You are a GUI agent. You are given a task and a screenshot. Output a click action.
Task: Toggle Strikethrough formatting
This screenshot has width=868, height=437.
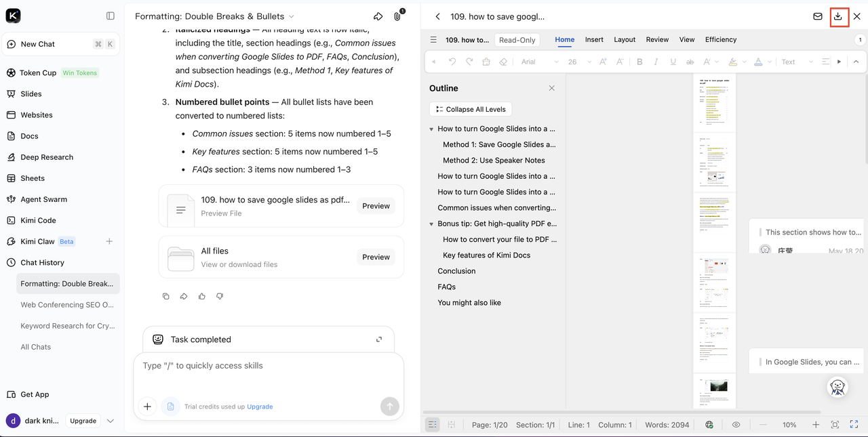tap(690, 62)
